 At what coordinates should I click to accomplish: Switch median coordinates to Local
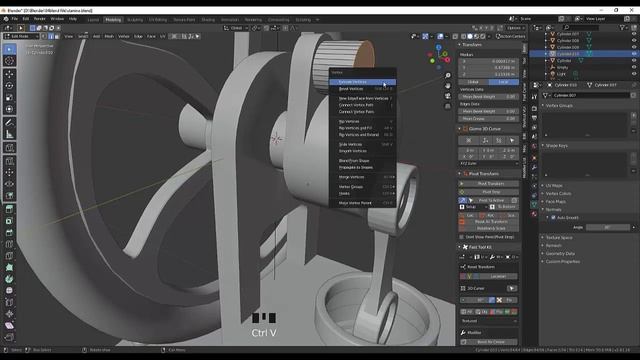click(504, 82)
